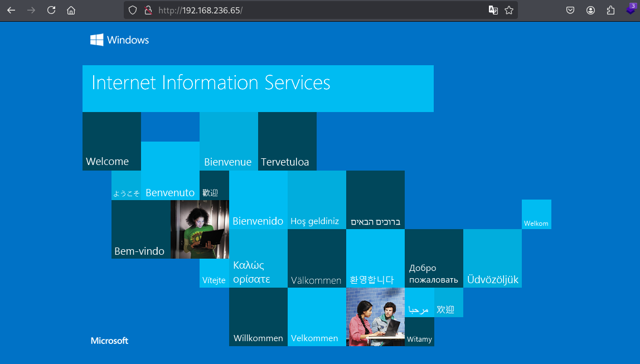Viewport: 640px width, 364px height.
Task: Click the 欢迎 tile
Action: coord(449,302)
